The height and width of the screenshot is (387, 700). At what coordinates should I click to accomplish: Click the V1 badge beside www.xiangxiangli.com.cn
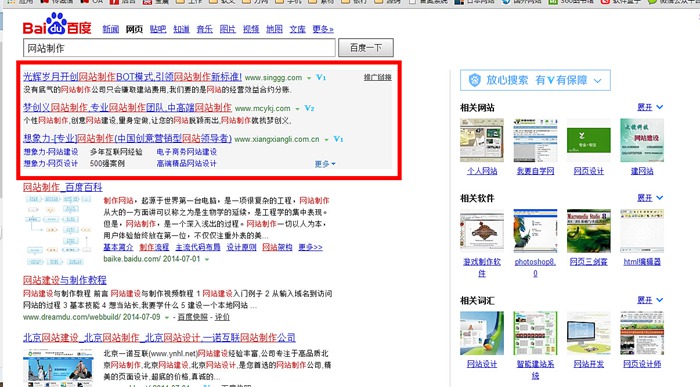point(338,139)
